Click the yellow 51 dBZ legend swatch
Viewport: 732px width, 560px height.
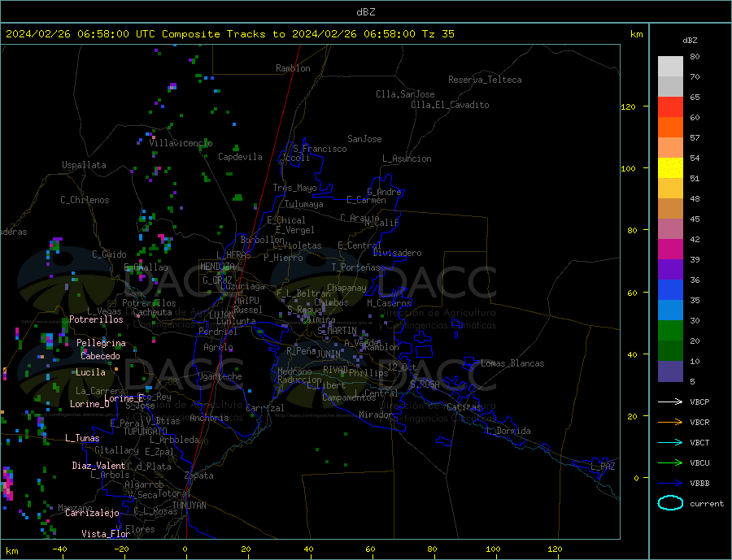670,168
